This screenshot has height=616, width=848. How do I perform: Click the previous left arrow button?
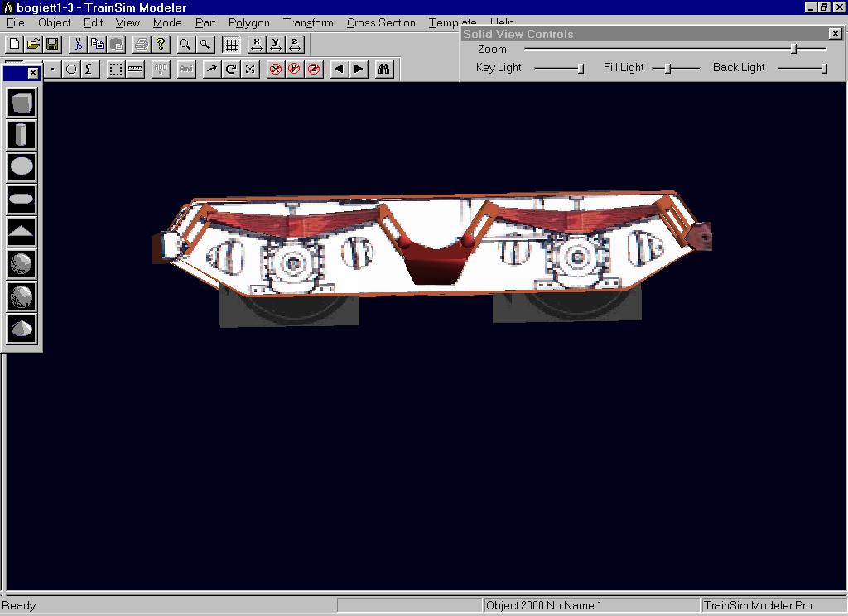pos(338,70)
